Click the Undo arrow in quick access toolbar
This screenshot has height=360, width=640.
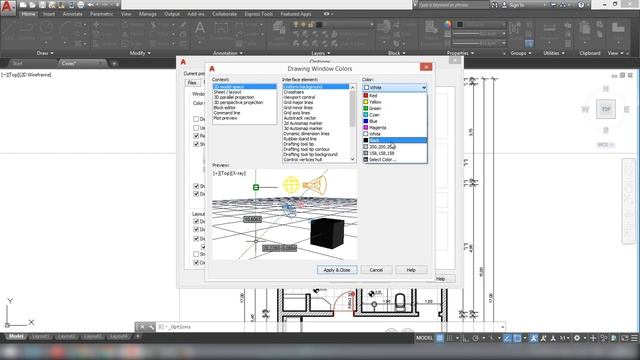[x=91, y=5]
